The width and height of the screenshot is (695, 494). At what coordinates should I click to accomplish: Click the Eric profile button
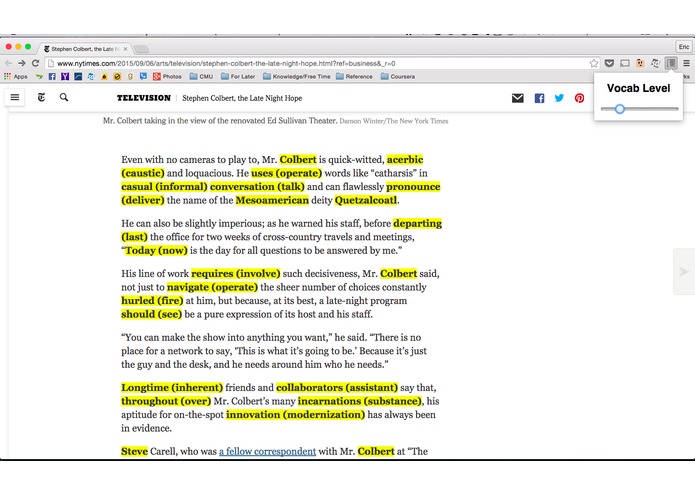(683, 47)
